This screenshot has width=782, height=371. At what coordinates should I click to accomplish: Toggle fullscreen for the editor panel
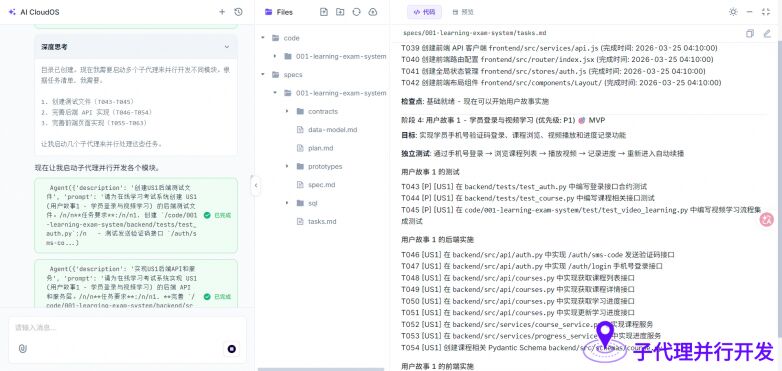[x=766, y=12]
